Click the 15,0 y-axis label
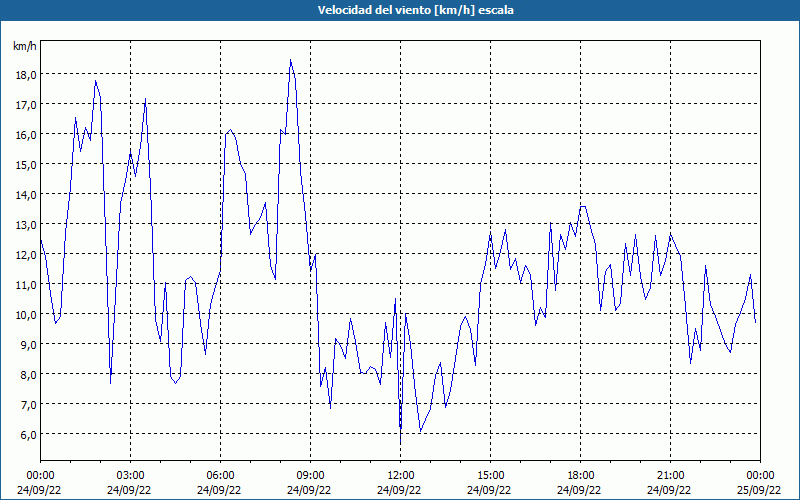This screenshot has height=500, width=800. click(x=27, y=165)
